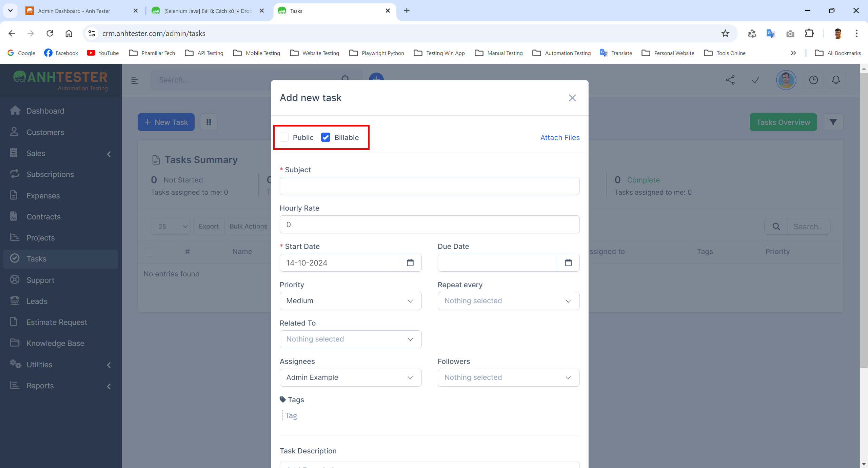Show more bookmarks chevron
868x468 pixels.
[x=793, y=53]
